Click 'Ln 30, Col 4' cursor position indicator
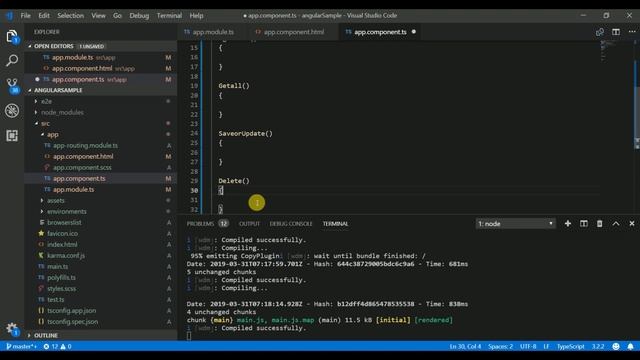The width and height of the screenshot is (640, 360). (x=465, y=347)
